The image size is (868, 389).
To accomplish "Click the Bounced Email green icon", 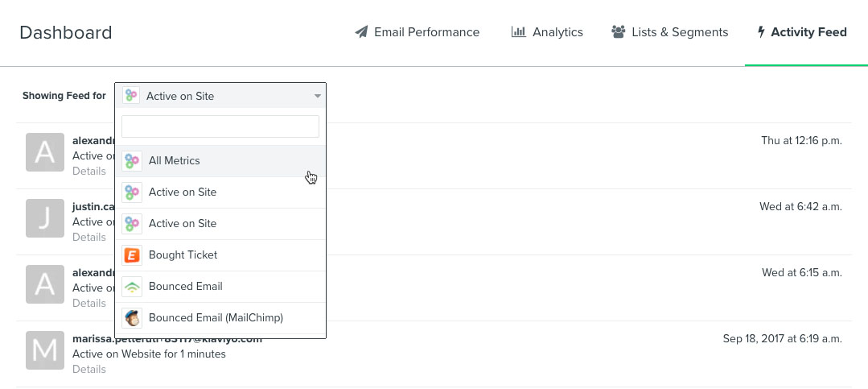I will pos(132,287).
